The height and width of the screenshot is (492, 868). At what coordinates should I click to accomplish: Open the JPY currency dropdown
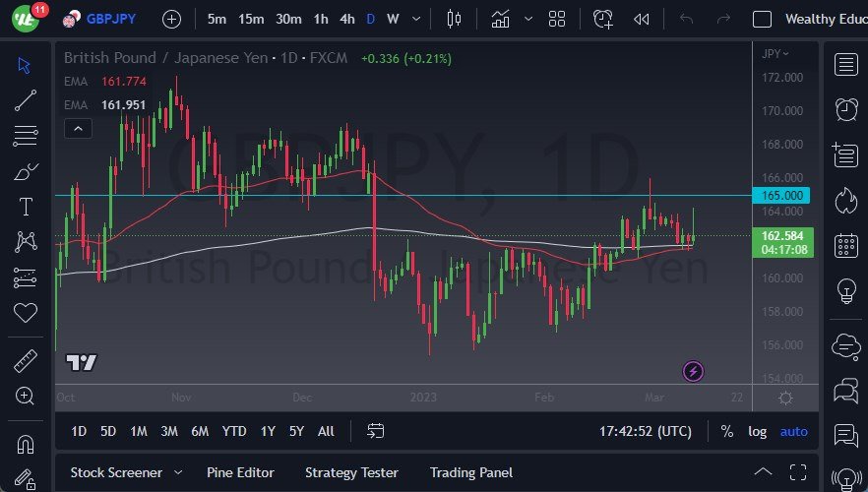(x=775, y=53)
